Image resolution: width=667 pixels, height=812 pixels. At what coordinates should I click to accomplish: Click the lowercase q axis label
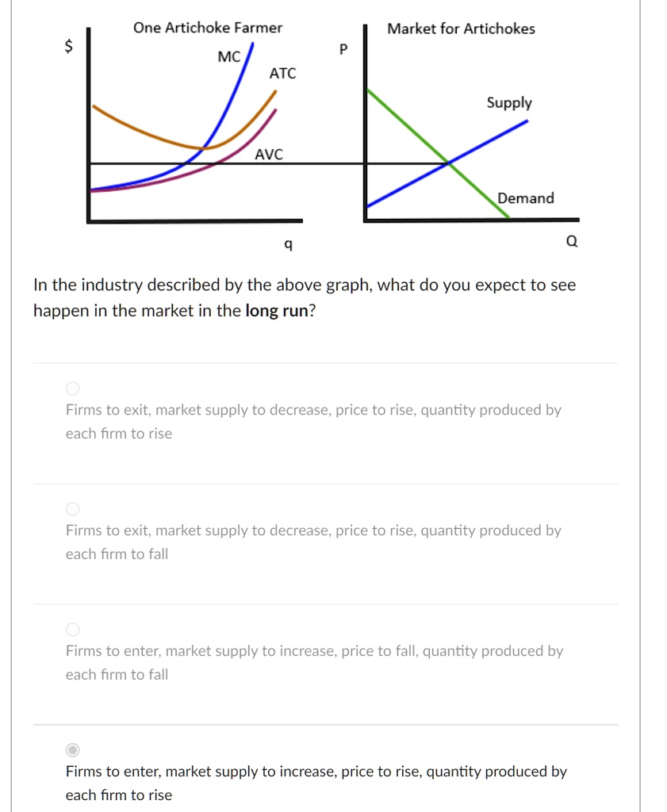(289, 244)
